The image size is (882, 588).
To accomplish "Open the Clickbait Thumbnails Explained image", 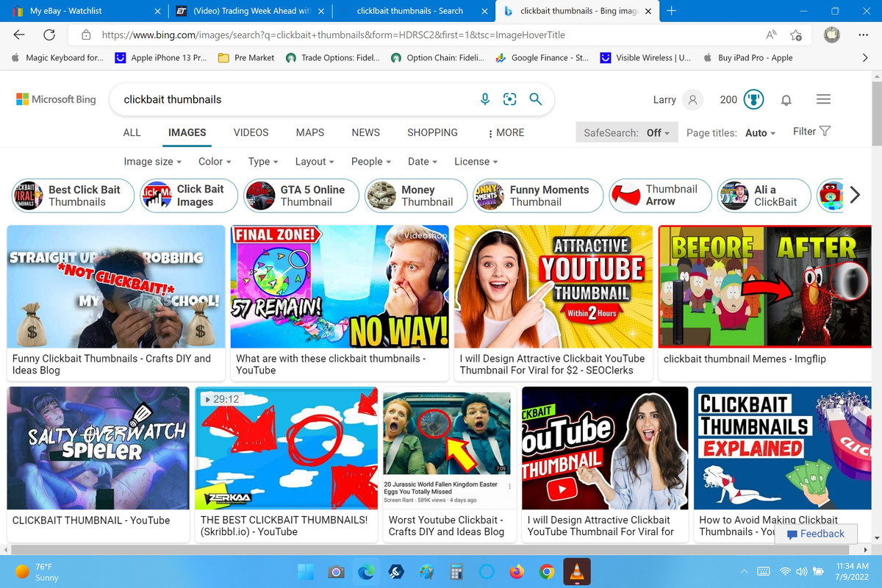I will click(x=782, y=448).
